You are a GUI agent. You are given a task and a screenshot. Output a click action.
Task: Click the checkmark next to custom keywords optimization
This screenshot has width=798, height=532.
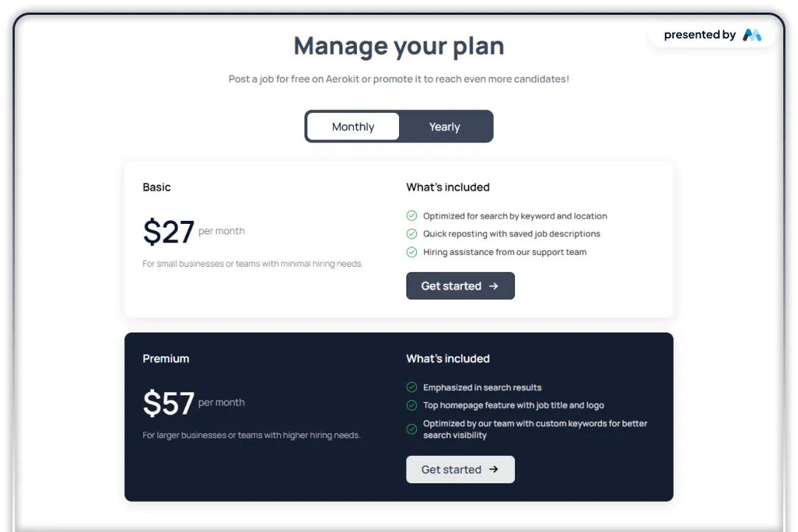[x=412, y=429]
